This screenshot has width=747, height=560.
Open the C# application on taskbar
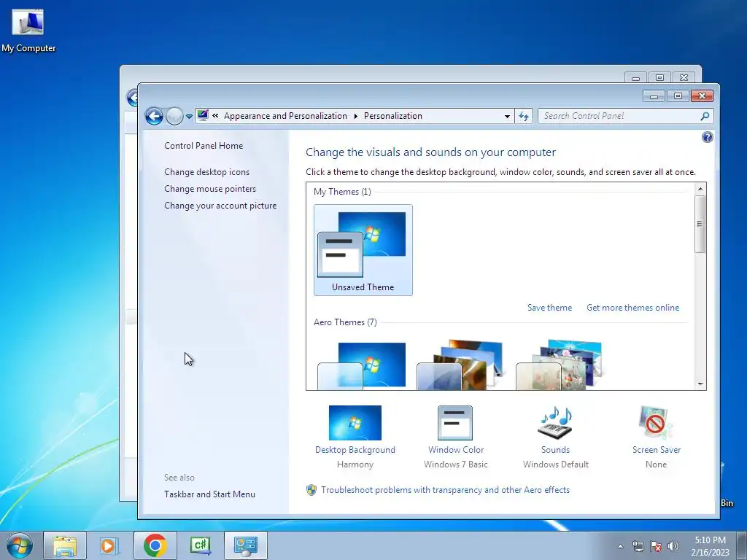coord(200,545)
